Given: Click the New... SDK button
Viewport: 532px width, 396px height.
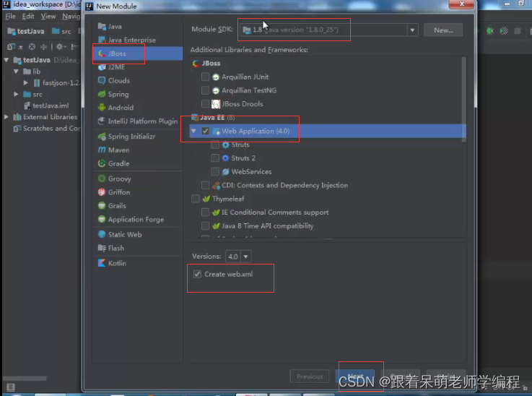Looking at the screenshot, I should pos(443,30).
